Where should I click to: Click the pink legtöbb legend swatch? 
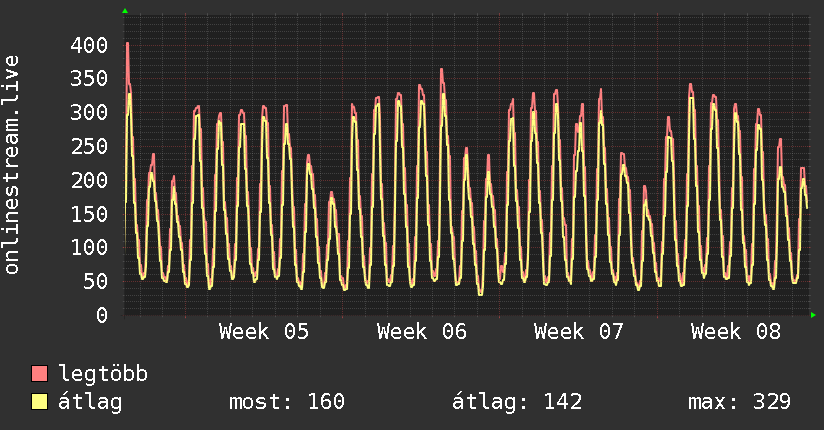click(x=39, y=374)
